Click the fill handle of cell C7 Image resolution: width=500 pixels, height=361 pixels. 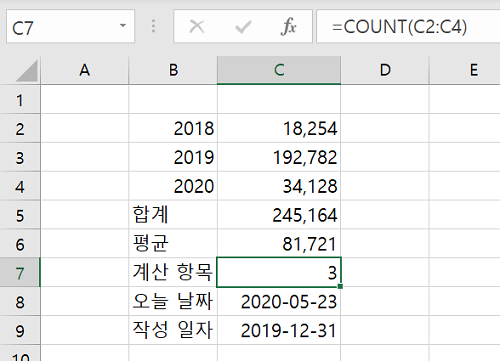[340, 286]
